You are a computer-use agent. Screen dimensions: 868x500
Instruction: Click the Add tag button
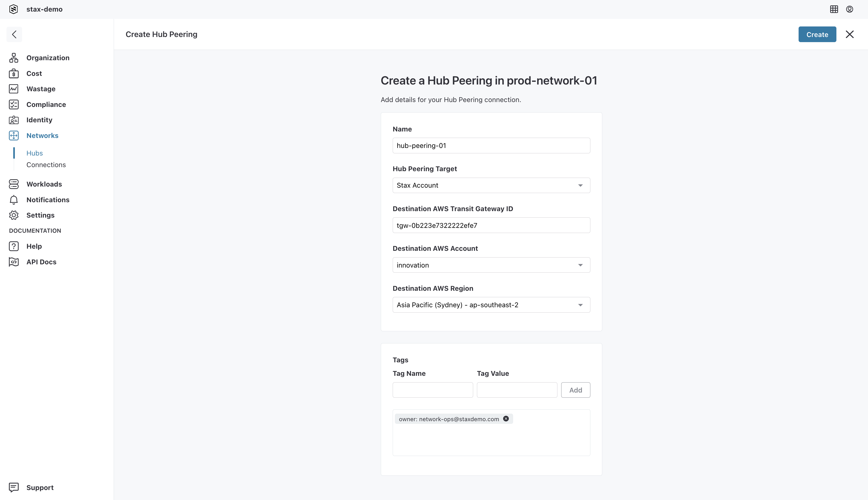point(575,390)
